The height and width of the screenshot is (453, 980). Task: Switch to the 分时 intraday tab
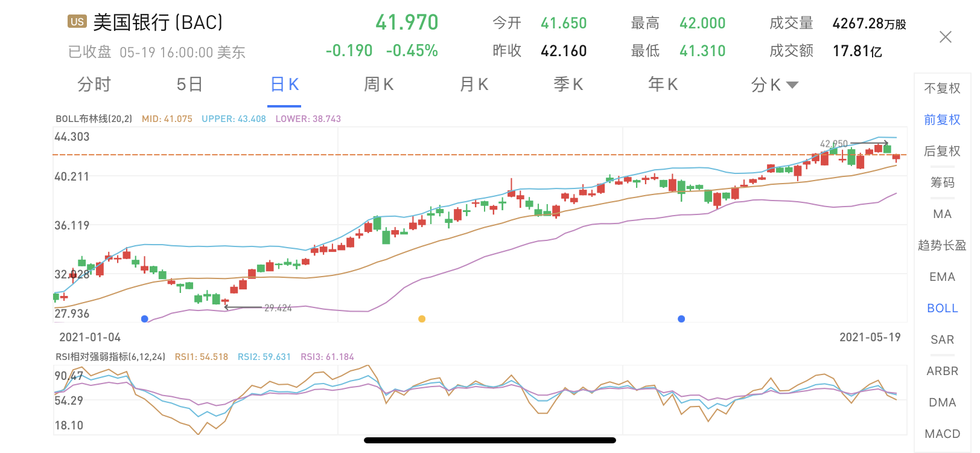94,85
